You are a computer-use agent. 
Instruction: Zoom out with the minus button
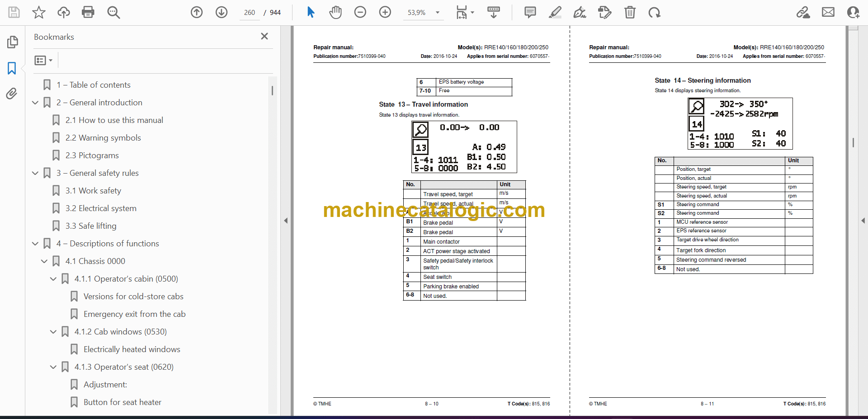[360, 12]
